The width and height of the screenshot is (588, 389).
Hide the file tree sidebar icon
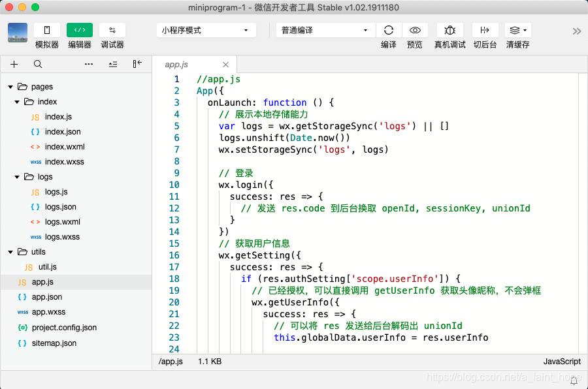tap(137, 64)
